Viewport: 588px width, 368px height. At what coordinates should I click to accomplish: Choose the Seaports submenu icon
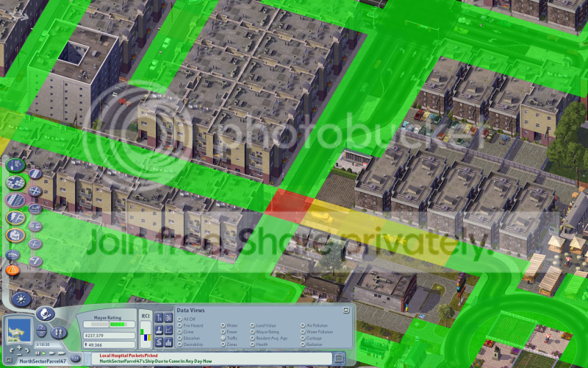click(x=35, y=261)
